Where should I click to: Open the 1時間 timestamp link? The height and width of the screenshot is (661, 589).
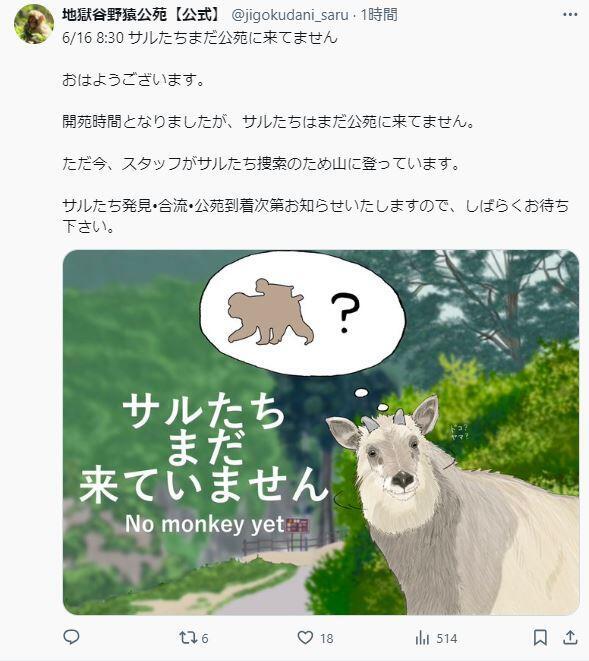(379, 15)
